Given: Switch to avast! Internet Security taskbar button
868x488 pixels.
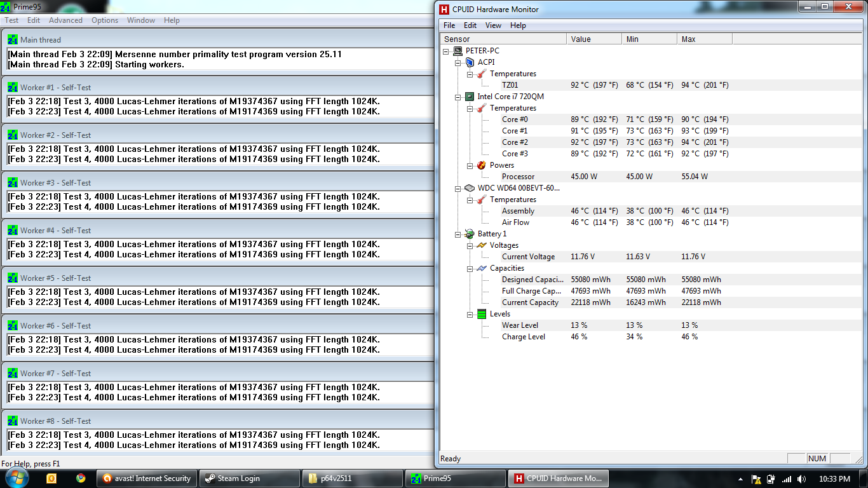Looking at the screenshot, I should click(x=147, y=478).
